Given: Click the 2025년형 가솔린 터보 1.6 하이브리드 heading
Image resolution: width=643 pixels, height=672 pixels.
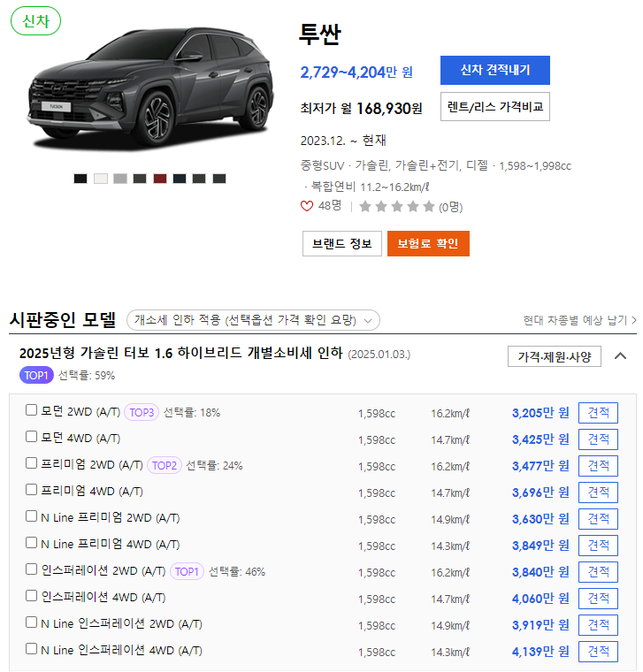Looking at the screenshot, I should point(181,353).
